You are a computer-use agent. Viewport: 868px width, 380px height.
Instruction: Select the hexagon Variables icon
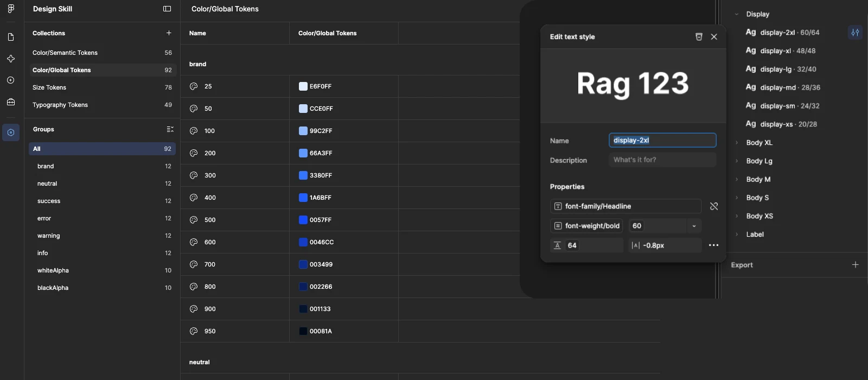click(11, 132)
